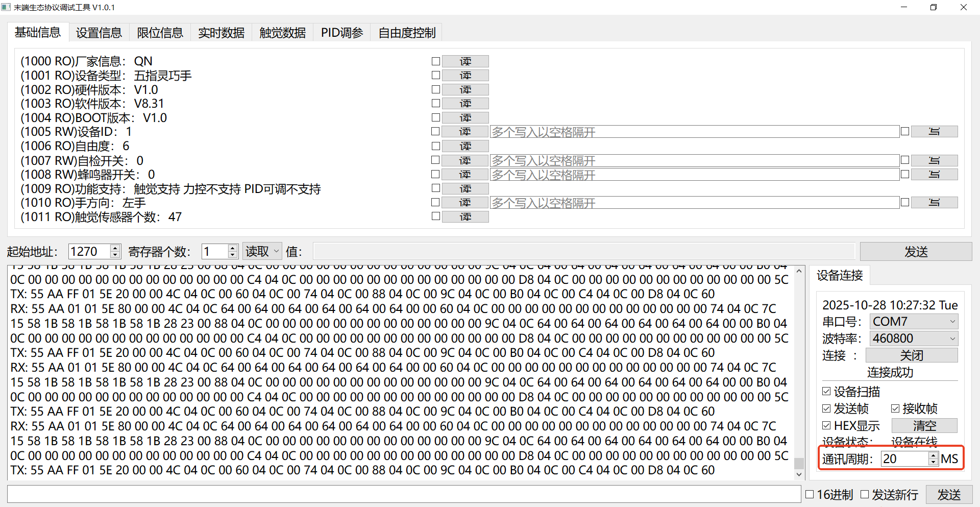Switch to the 设置信息 tab
The width and height of the screenshot is (980, 507).
click(99, 32)
